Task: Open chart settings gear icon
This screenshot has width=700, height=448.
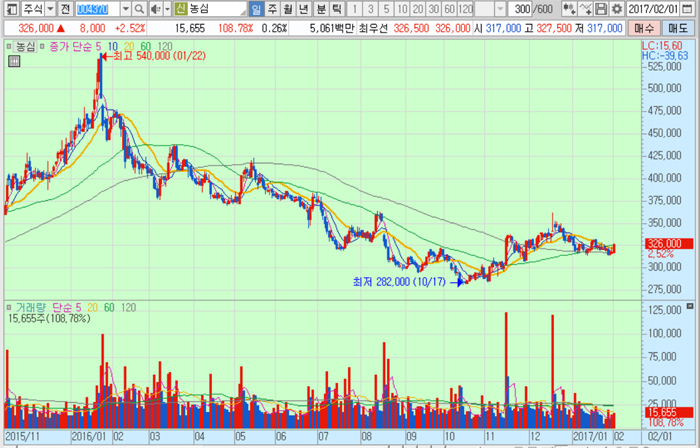Action: pyautogui.click(x=617, y=9)
